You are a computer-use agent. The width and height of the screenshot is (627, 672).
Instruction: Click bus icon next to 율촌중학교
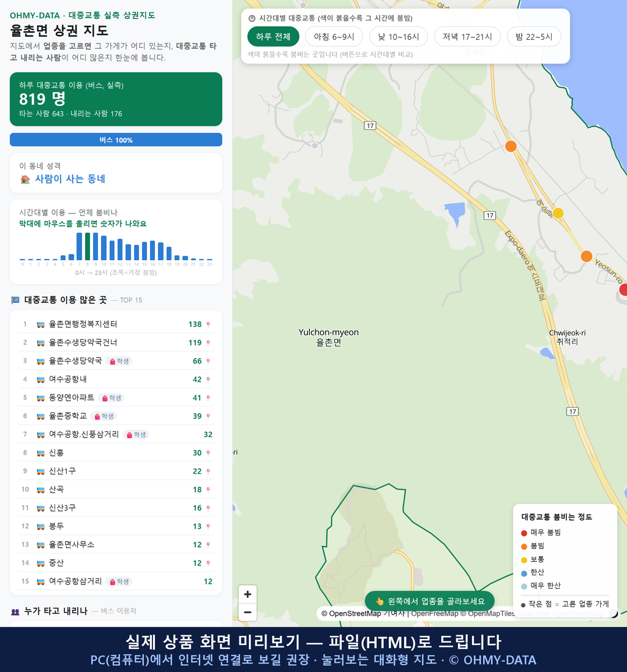click(x=41, y=416)
